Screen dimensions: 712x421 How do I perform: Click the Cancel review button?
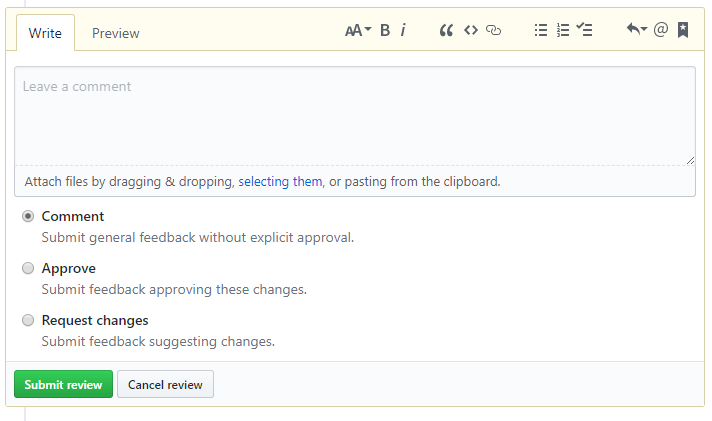165,384
